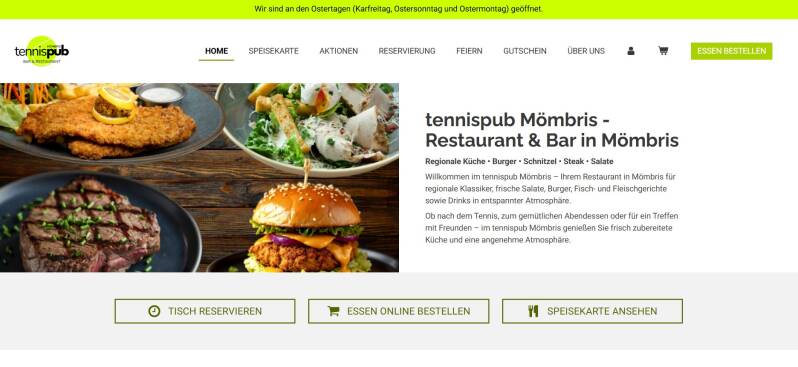Go to AKTIONEN page
This screenshot has height=367, width=798.
(338, 51)
